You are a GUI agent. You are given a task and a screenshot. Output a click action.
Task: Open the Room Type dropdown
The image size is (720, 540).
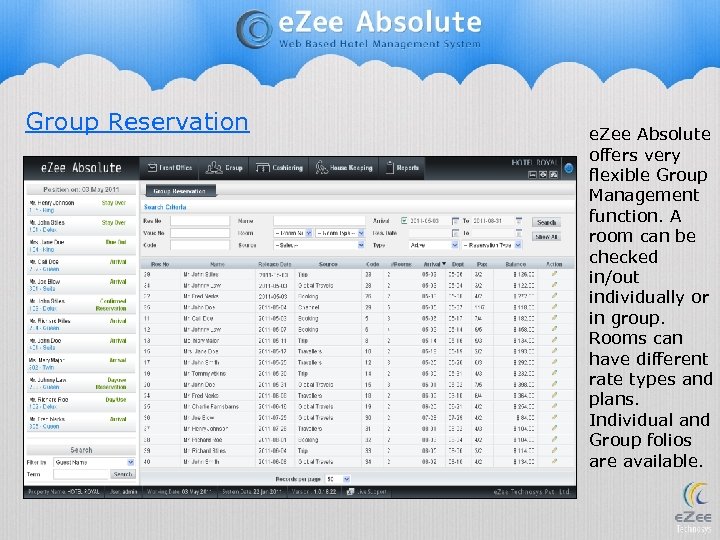(x=340, y=233)
